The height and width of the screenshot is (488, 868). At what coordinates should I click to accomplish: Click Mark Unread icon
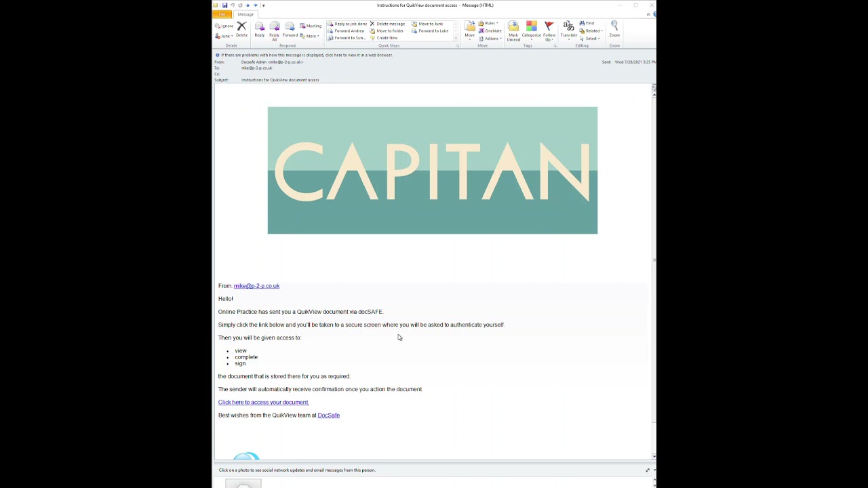click(x=513, y=31)
